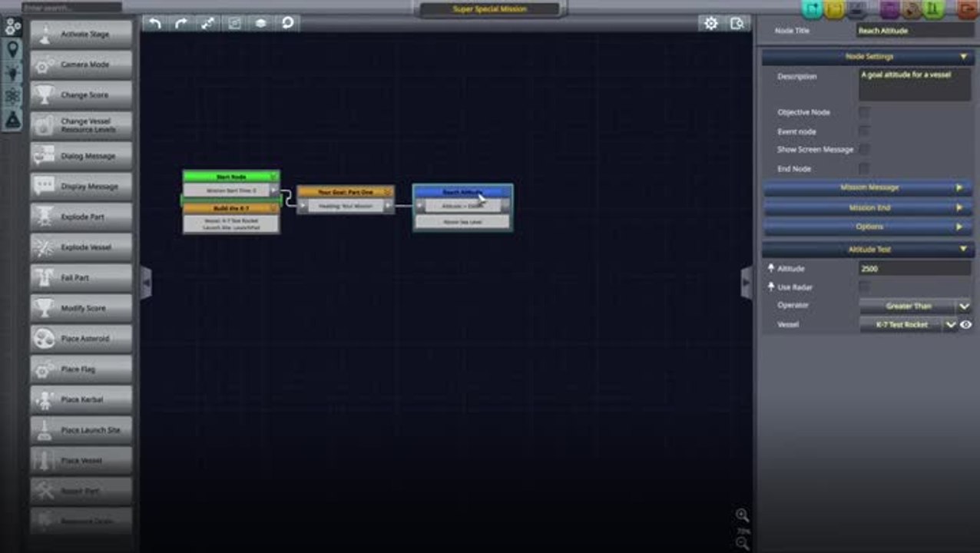Click the green top-bar icon
Screen dimensions: 980x553
934,9
